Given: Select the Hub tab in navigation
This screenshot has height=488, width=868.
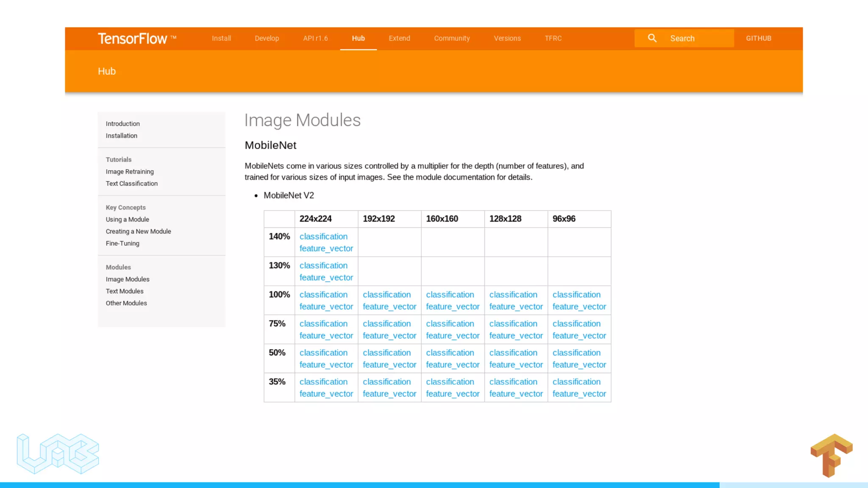Looking at the screenshot, I should [x=358, y=39].
